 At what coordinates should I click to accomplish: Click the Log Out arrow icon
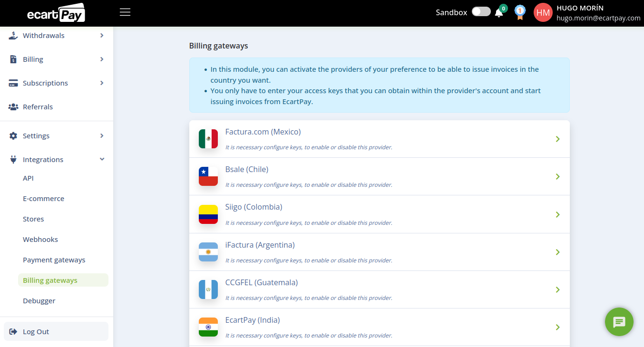point(13,331)
